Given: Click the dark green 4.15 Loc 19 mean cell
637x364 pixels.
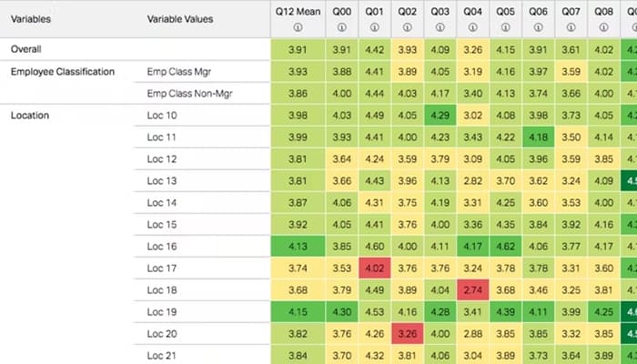Looking at the screenshot, I should point(298,312).
